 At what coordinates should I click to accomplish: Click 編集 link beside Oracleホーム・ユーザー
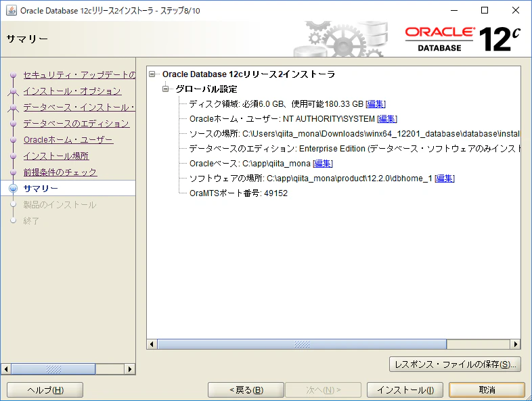pyautogui.click(x=387, y=119)
